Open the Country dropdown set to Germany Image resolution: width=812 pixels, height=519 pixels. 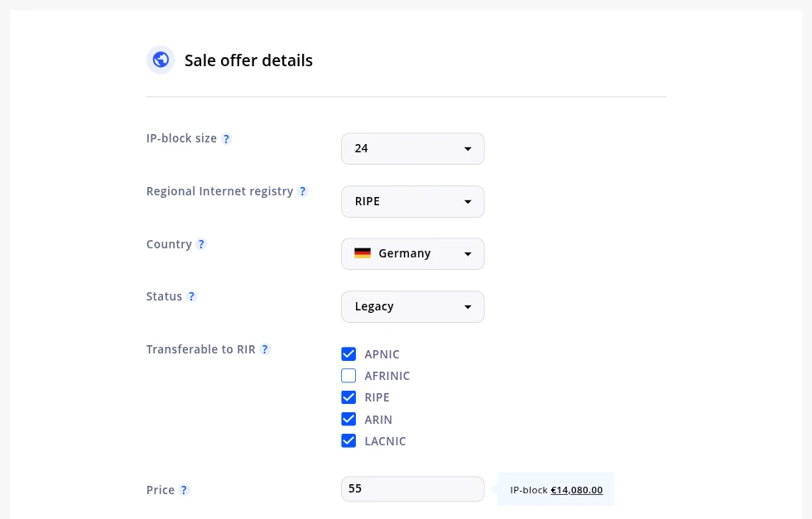[412, 253]
